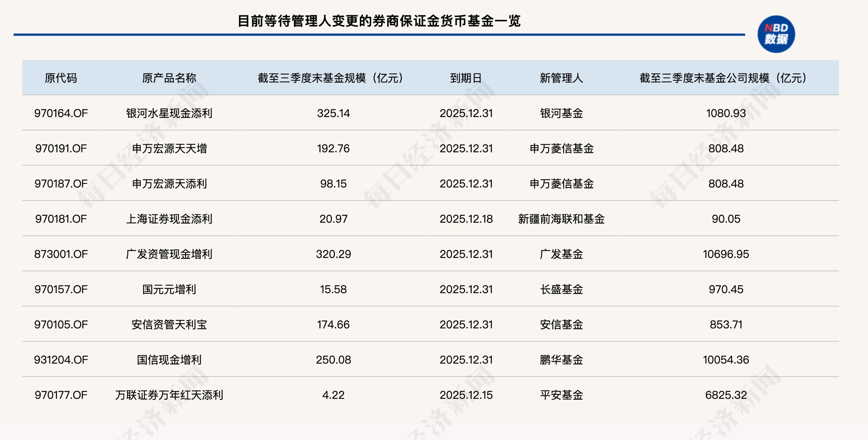
Task: Select the 鹏华基金 new manager entry
Action: coord(562,360)
